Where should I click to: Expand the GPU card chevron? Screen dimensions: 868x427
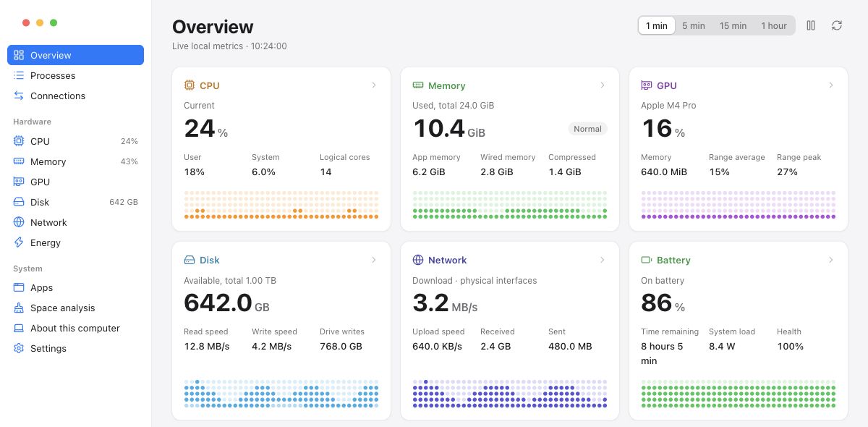point(831,85)
